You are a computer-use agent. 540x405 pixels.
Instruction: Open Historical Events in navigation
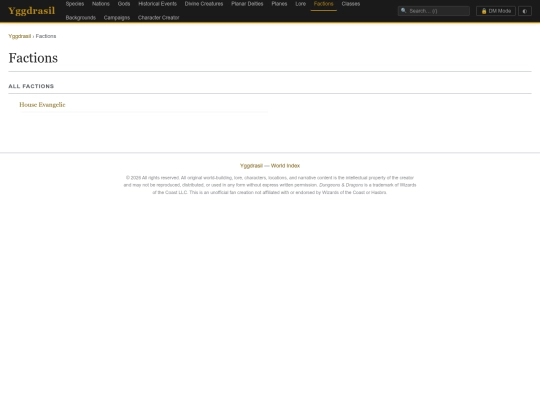click(x=157, y=4)
